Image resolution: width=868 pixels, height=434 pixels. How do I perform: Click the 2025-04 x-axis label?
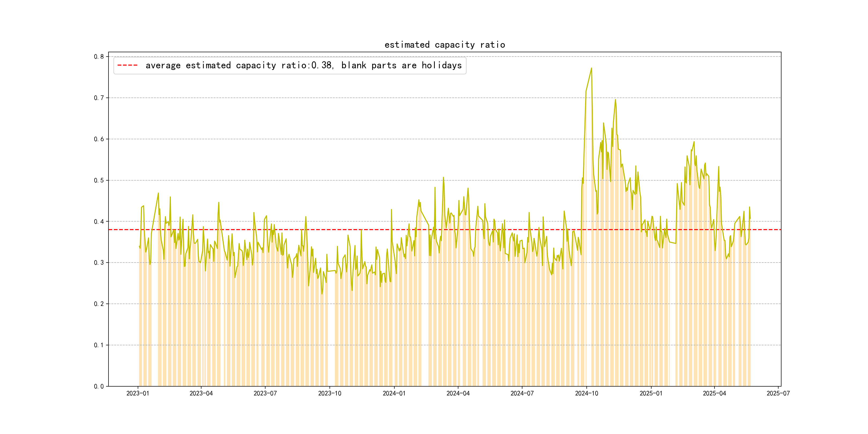click(x=714, y=393)
